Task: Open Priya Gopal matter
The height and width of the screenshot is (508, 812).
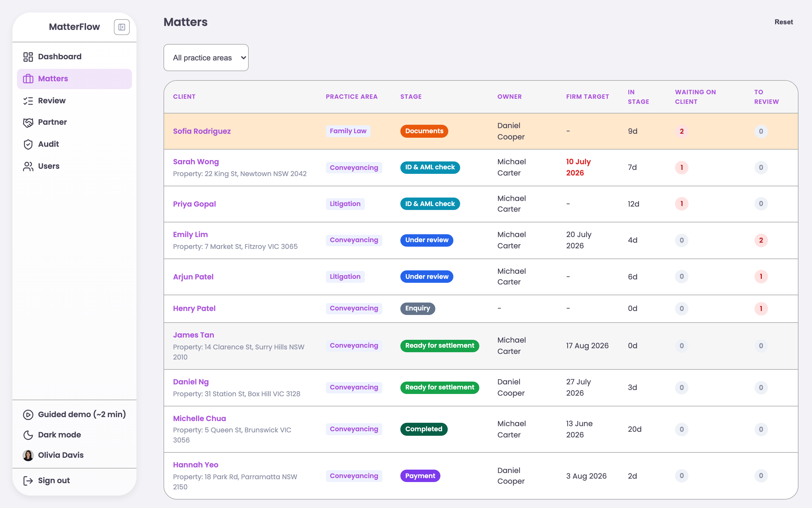Action: click(194, 204)
